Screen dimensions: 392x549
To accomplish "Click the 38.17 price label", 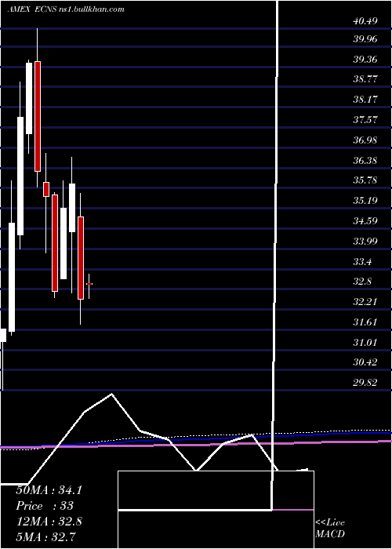I will click(365, 100).
